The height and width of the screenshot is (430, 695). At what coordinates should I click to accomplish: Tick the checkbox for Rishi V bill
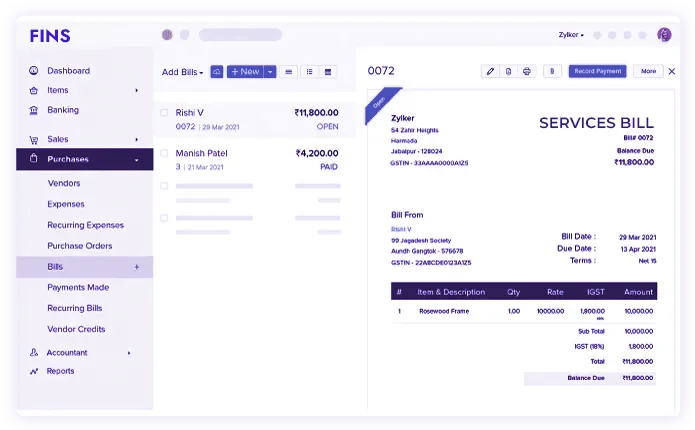click(165, 113)
